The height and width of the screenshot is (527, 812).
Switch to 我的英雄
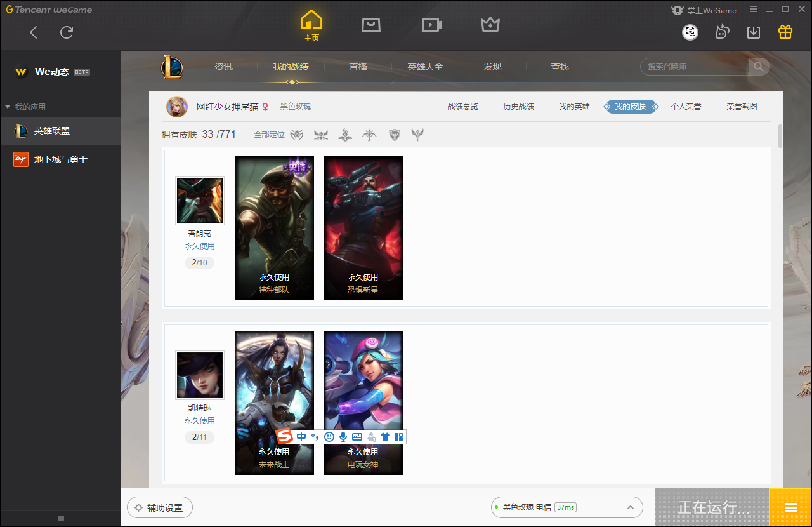574,107
